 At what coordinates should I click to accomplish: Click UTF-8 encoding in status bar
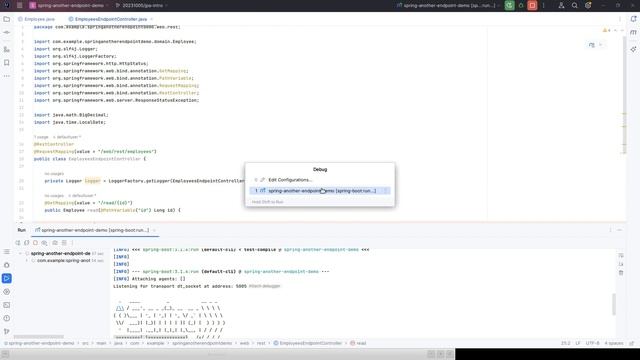click(x=592, y=343)
